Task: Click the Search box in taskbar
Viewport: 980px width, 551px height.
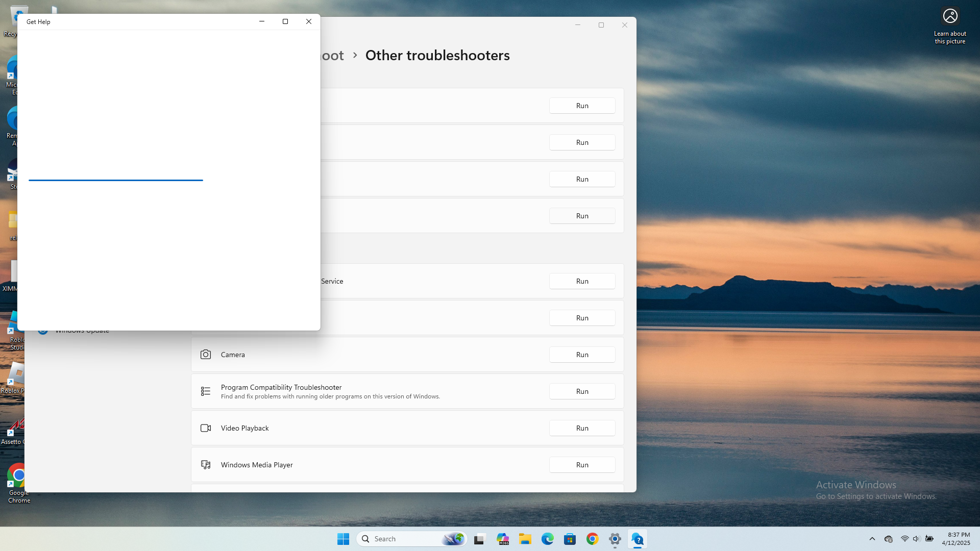Action: (x=412, y=539)
